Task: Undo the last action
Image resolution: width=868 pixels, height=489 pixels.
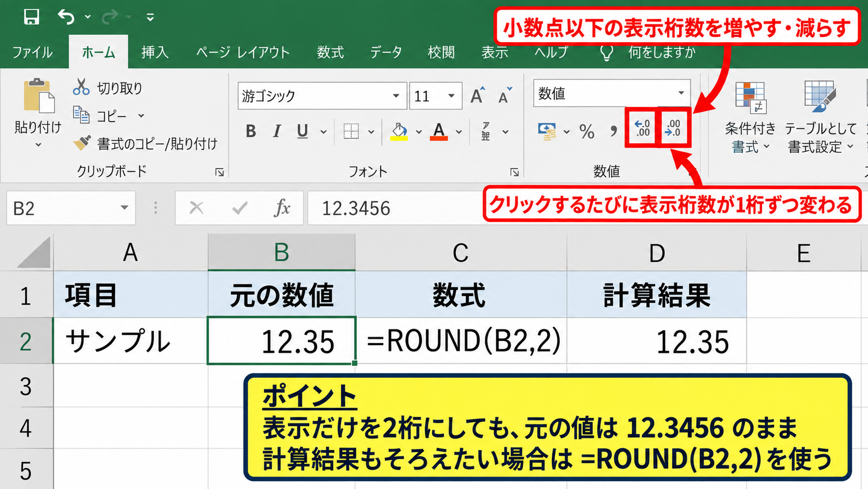Action: coord(66,17)
